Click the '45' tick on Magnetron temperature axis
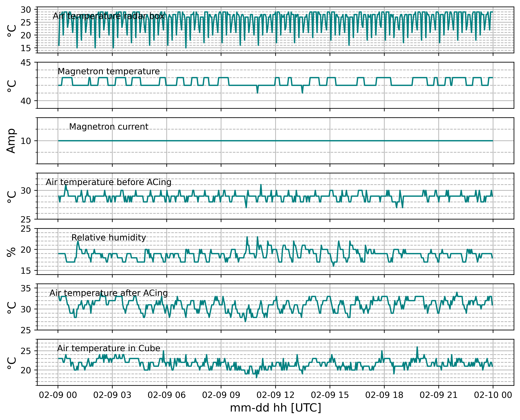Screen dimensions: 520x420 26,63
